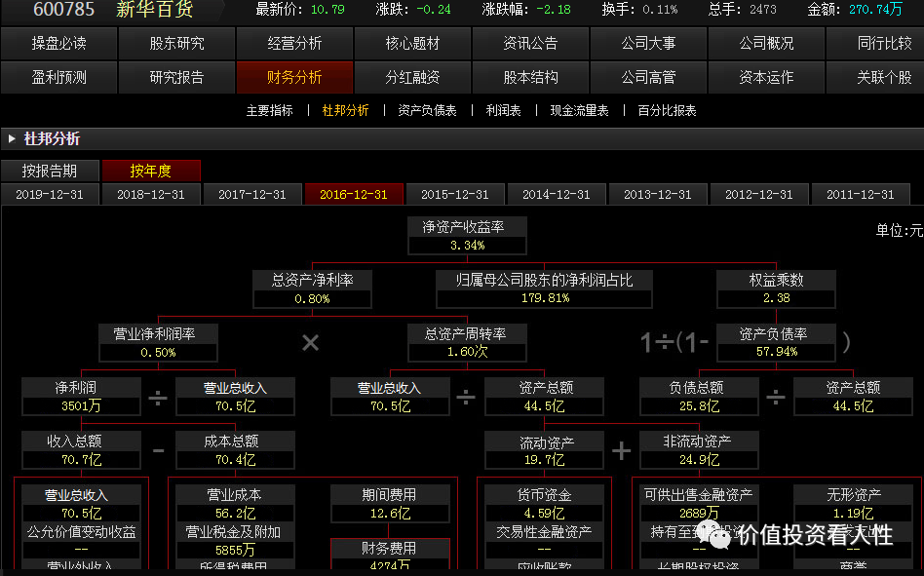The image size is (924, 576).
Task: Click the latest price 10.79
Action: tap(327, 10)
